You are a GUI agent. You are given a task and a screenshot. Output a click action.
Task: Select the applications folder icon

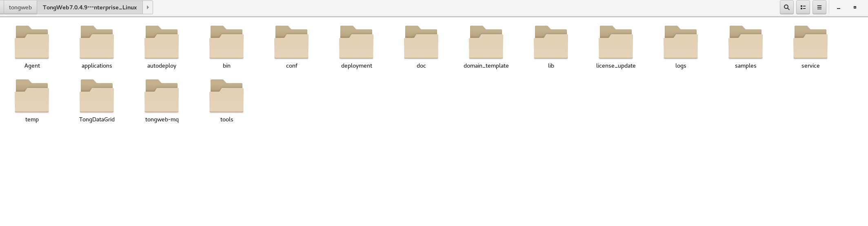(x=97, y=42)
